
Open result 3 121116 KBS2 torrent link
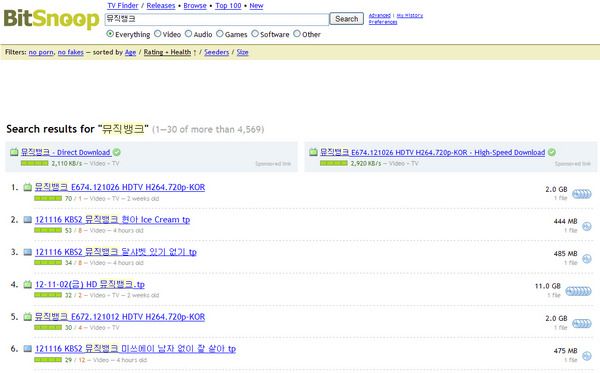click(116, 252)
